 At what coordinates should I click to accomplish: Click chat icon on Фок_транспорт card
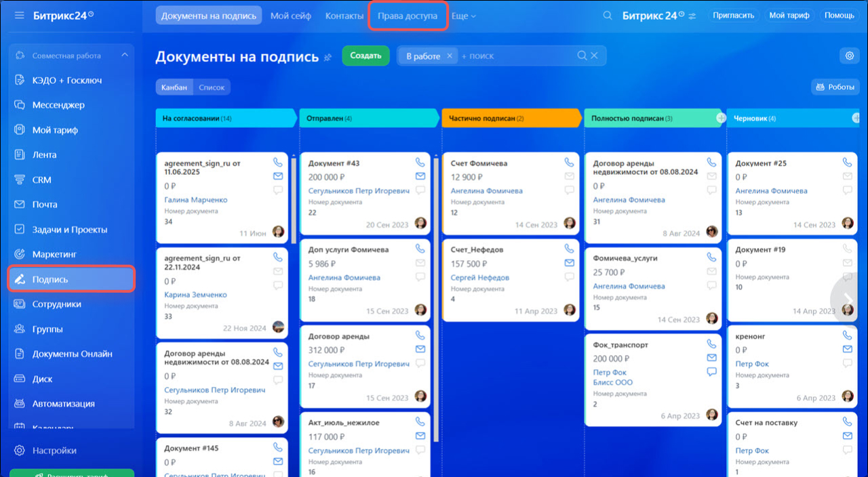click(712, 371)
